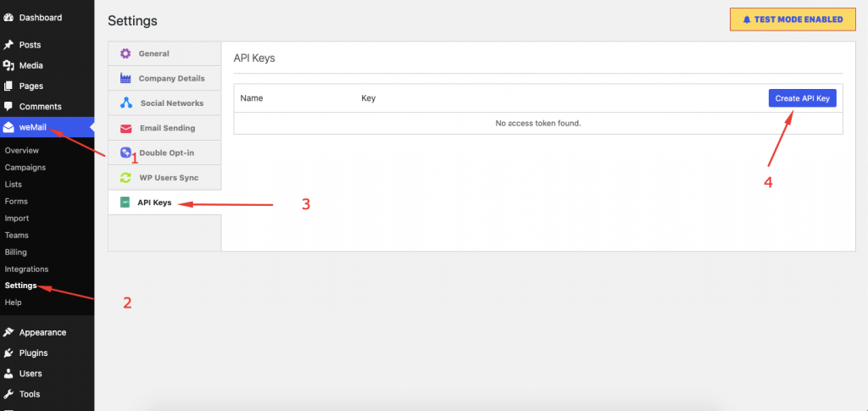Open the Teams submenu item
Screen dimensions: 868x411
(17, 235)
